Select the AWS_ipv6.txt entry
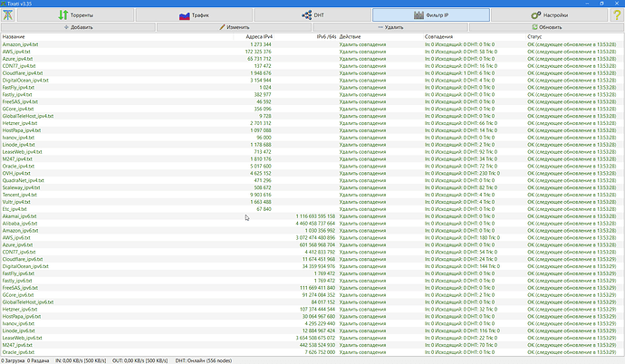Image resolution: width=625 pixels, height=364 pixels. tap(312, 238)
